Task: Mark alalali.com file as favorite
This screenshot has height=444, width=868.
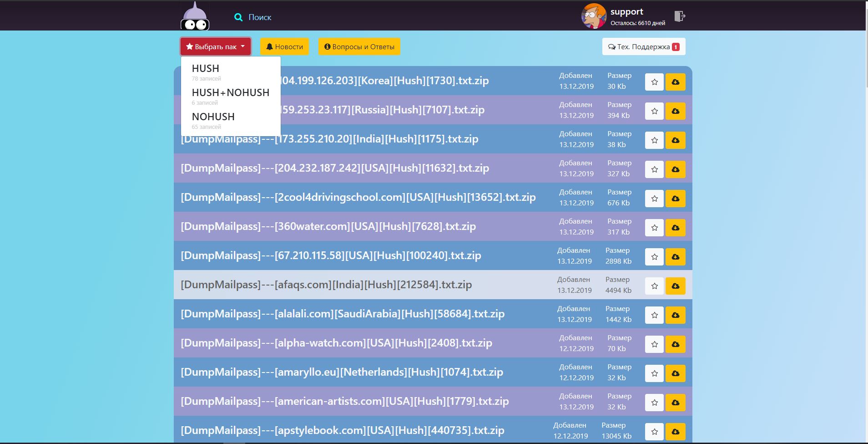Action: (654, 315)
